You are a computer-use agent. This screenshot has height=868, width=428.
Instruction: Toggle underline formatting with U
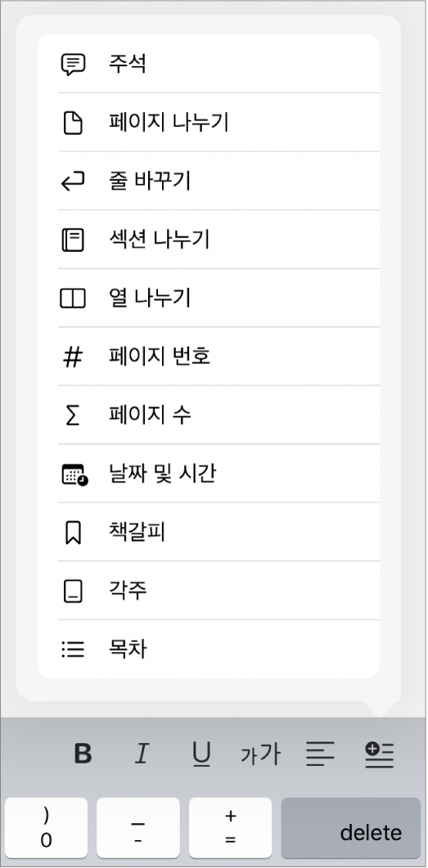point(201,754)
